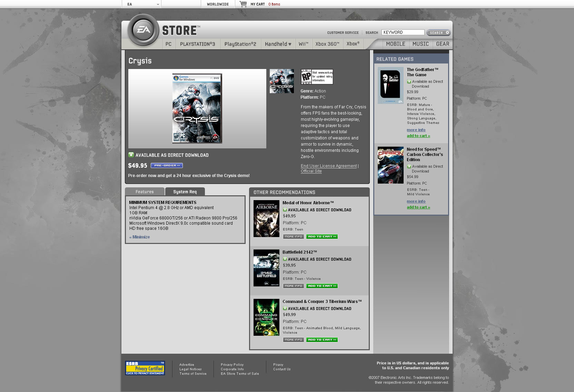Viewport: 574px width, 392px height.
Task: Click the KEYWORD search field
Action: click(403, 32)
